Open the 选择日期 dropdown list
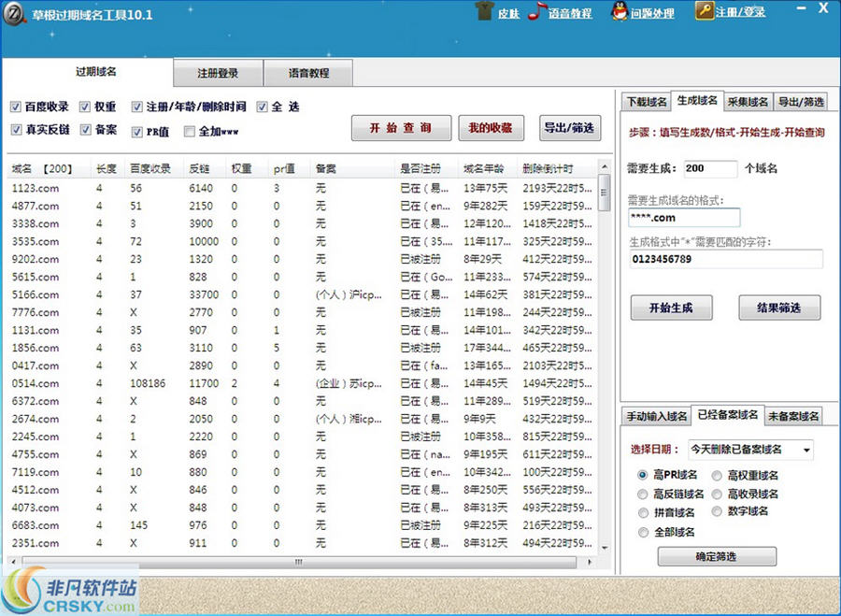 pos(750,450)
